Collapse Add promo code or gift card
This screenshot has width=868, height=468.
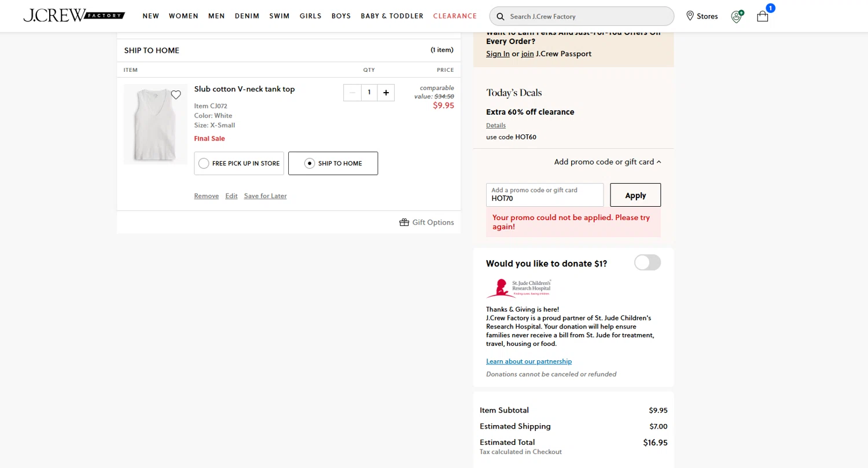(x=608, y=162)
